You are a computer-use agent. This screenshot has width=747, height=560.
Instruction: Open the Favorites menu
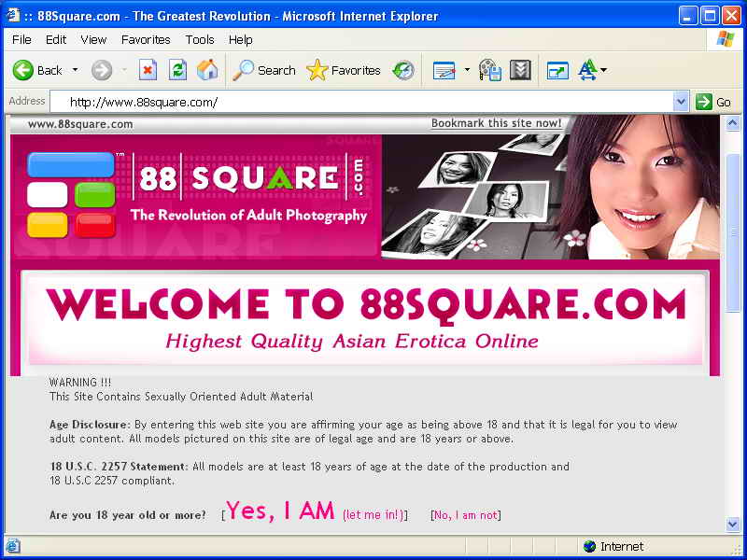(146, 40)
